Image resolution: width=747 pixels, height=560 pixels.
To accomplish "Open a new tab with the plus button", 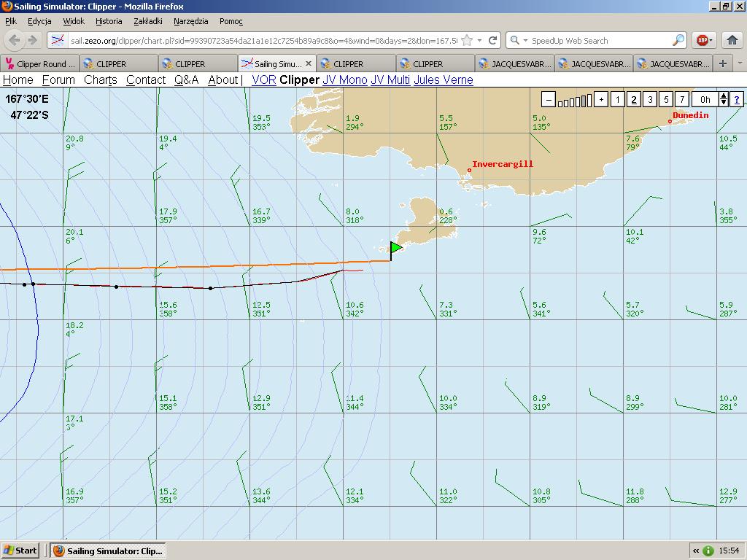I will pyautogui.click(x=722, y=63).
